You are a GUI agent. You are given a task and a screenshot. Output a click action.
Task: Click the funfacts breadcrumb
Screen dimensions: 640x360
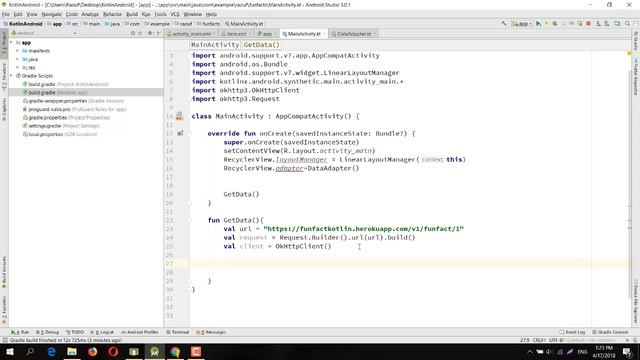(x=209, y=24)
